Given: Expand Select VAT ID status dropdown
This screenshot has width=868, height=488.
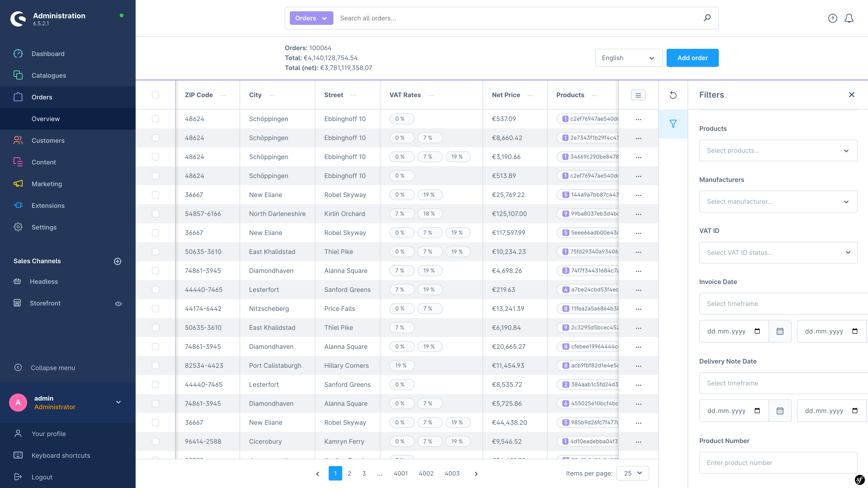Looking at the screenshot, I should coord(778,253).
